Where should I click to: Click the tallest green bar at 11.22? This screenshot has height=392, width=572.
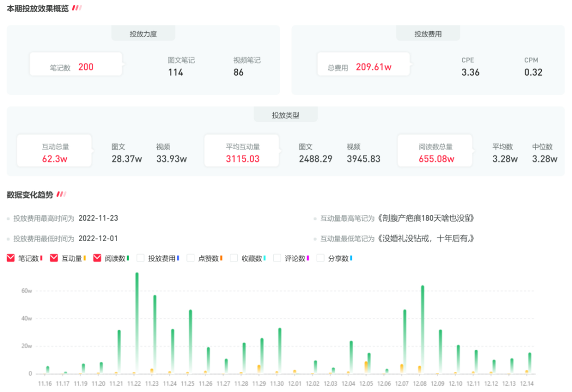[137, 323]
